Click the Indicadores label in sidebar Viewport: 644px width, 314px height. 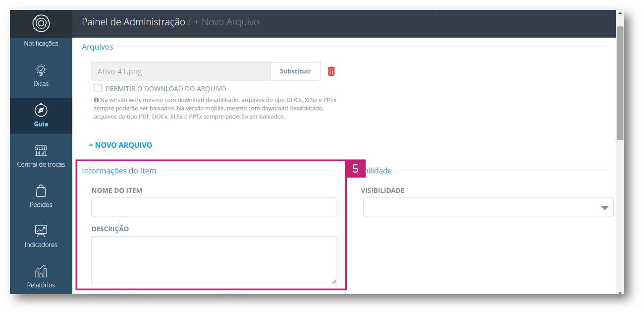41,245
